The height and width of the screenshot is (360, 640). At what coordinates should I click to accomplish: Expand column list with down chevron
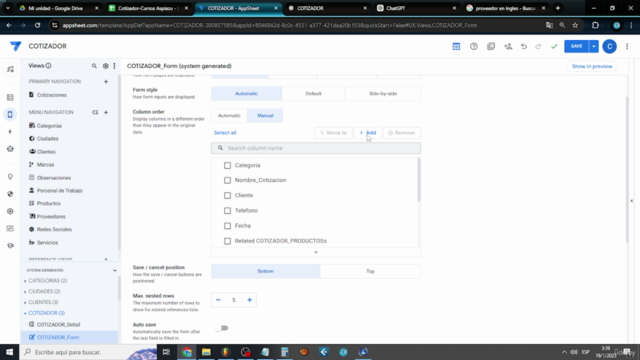[316, 253]
